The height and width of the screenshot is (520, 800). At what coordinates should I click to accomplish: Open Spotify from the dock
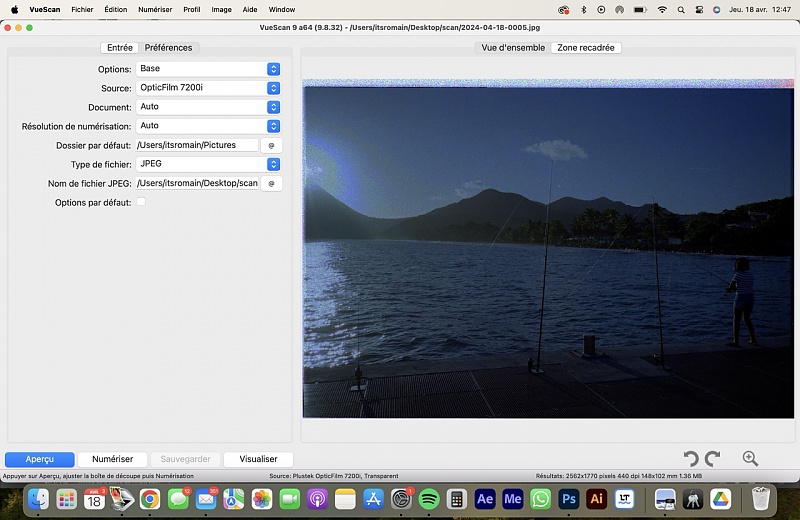click(x=429, y=498)
